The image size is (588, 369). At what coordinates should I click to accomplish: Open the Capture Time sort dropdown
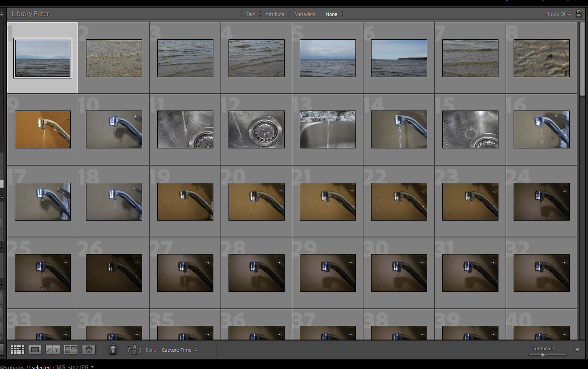180,350
